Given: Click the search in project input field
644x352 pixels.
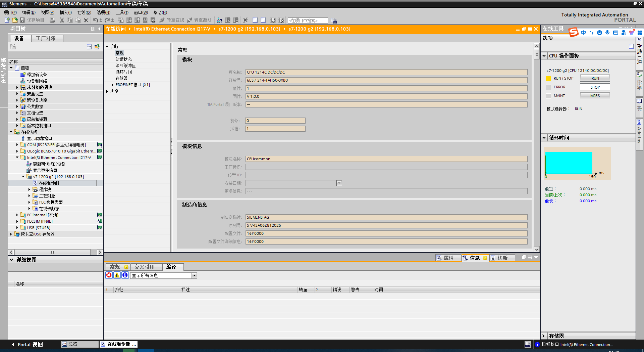Looking at the screenshot, I should [308, 20].
